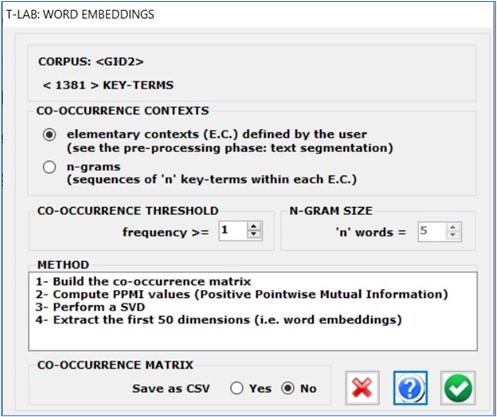The height and width of the screenshot is (417, 497).
Task: Increase the n-gram size 'n' words value
Action: point(453,227)
